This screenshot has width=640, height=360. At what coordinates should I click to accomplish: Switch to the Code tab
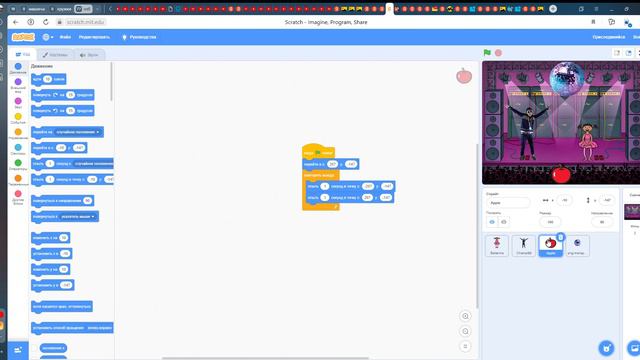coord(23,54)
